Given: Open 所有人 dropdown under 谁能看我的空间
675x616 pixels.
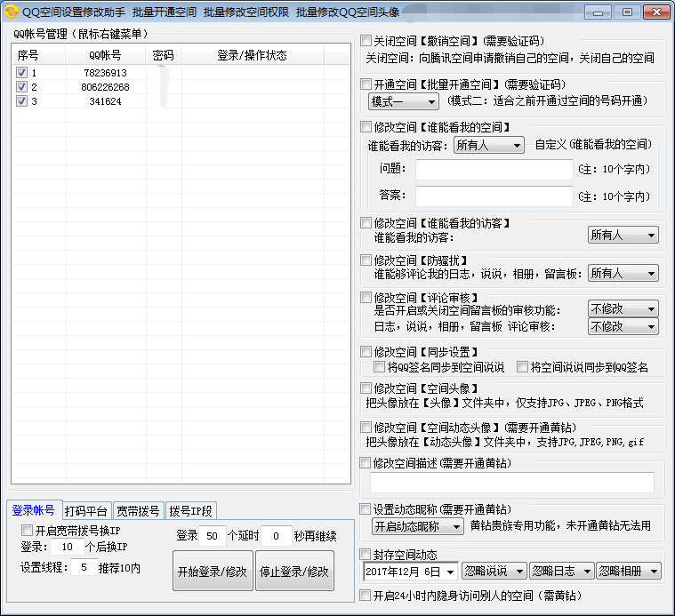Looking at the screenshot, I should (489, 146).
